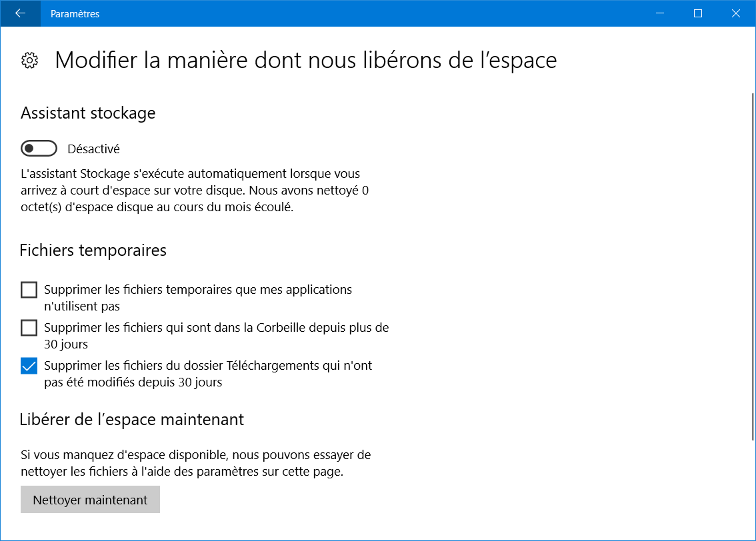Close the Paramètres window

pos(736,13)
